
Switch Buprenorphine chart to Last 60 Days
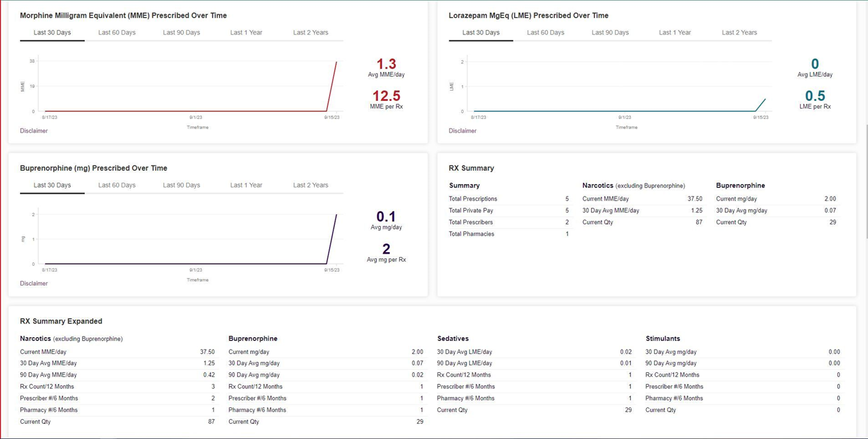click(117, 185)
